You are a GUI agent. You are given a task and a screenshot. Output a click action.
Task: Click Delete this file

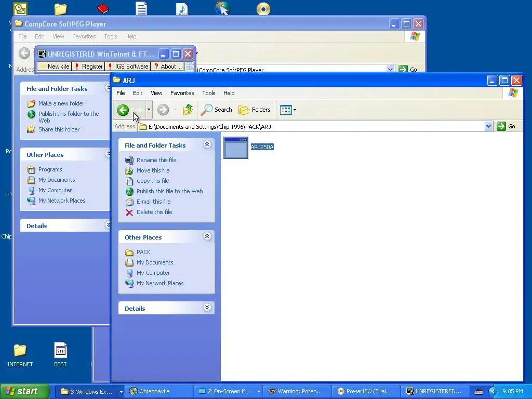(x=154, y=212)
